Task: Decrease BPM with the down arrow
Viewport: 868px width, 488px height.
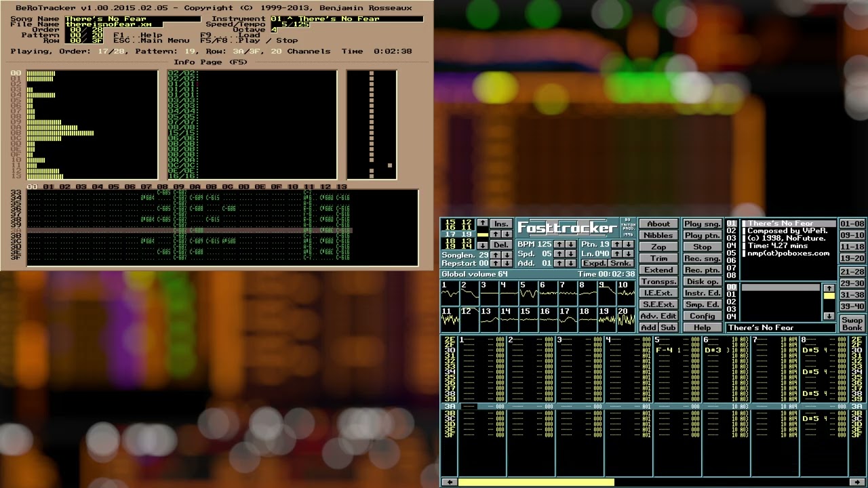Action: pos(571,244)
